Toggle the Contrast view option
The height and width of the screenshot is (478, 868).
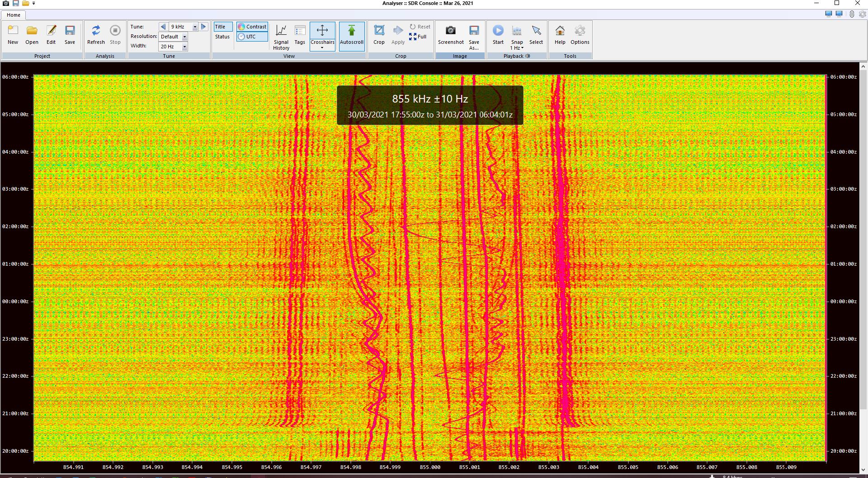coord(252,27)
